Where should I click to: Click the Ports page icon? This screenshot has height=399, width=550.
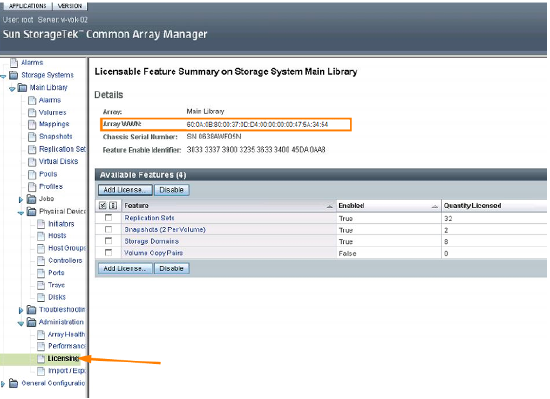pyautogui.click(x=41, y=273)
